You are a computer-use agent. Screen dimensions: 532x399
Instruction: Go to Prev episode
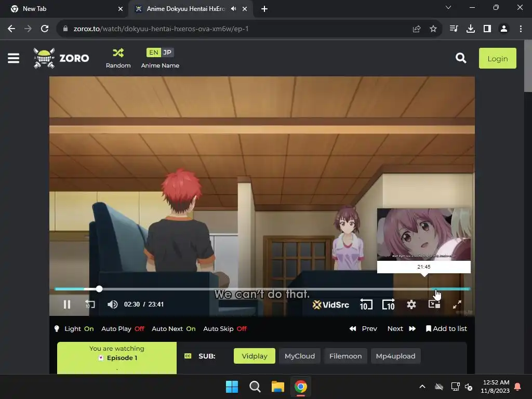[x=363, y=328]
